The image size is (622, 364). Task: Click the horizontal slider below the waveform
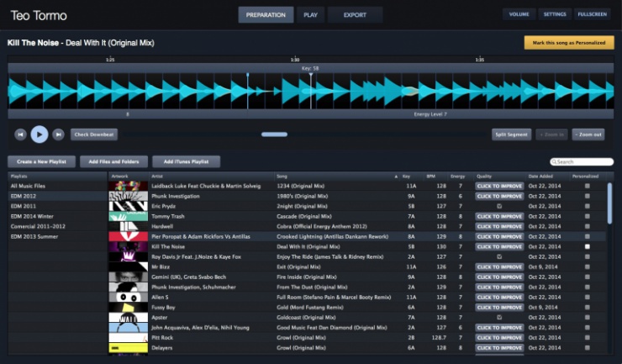[274, 134]
